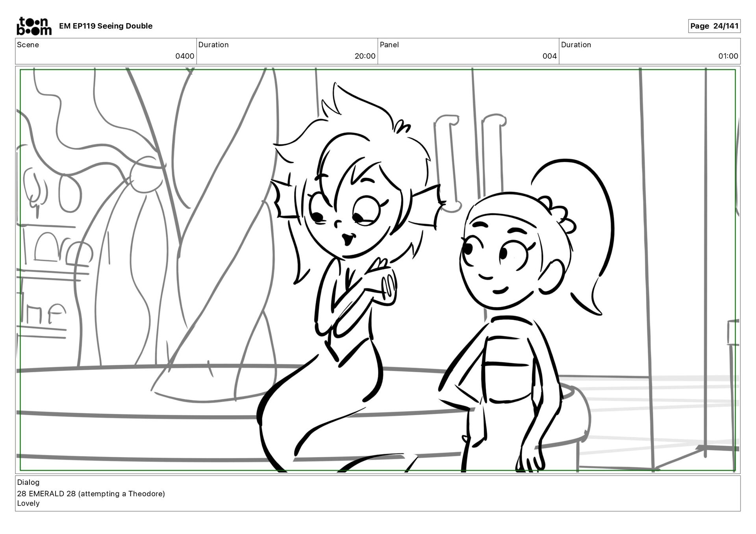This screenshot has width=756, height=534.
Task: Click the 'EM EP119 Seeing Double' title
Action: (x=106, y=26)
